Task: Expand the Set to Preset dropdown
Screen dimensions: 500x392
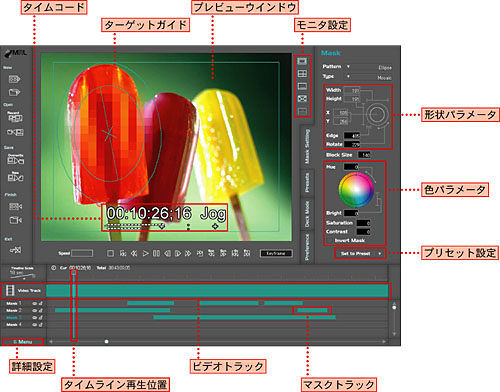Action: pos(379,254)
